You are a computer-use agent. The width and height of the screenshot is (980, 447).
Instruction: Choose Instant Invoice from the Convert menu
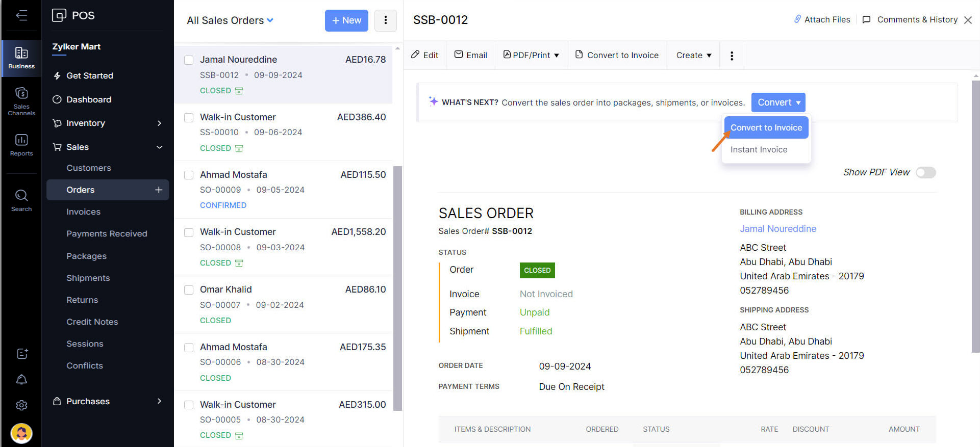coord(759,149)
